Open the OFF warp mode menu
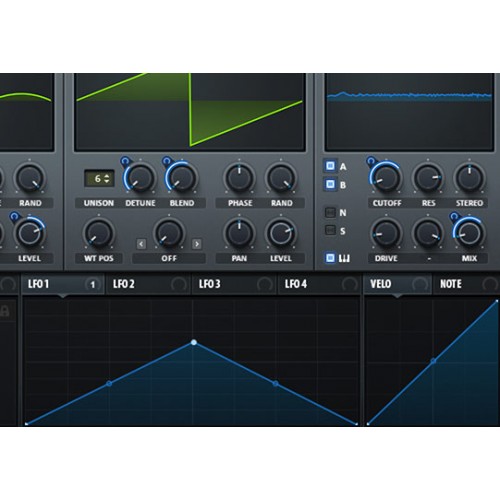500x500 pixels. click(169, 258)
